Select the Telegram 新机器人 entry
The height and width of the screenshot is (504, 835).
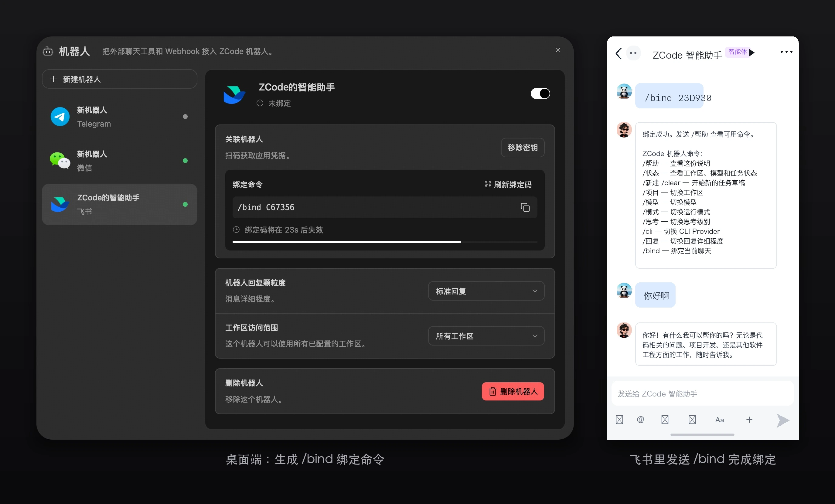[x=120, y=117]
